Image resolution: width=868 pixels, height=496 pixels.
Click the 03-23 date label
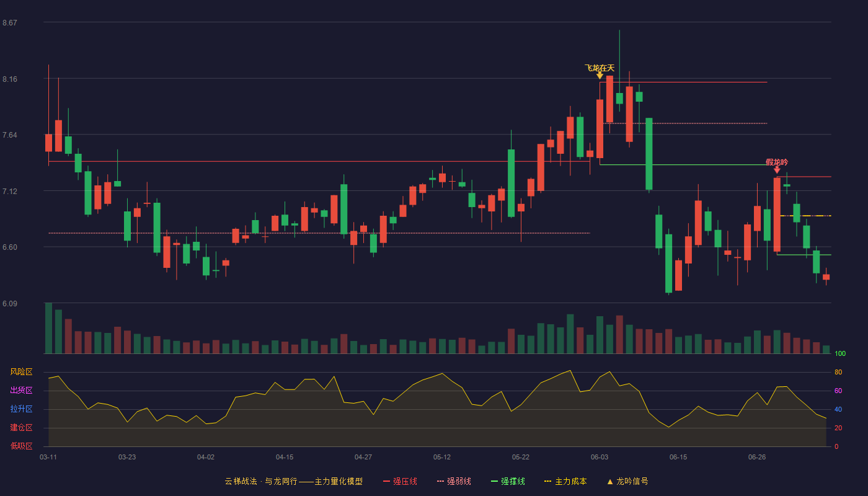[127, 457]
